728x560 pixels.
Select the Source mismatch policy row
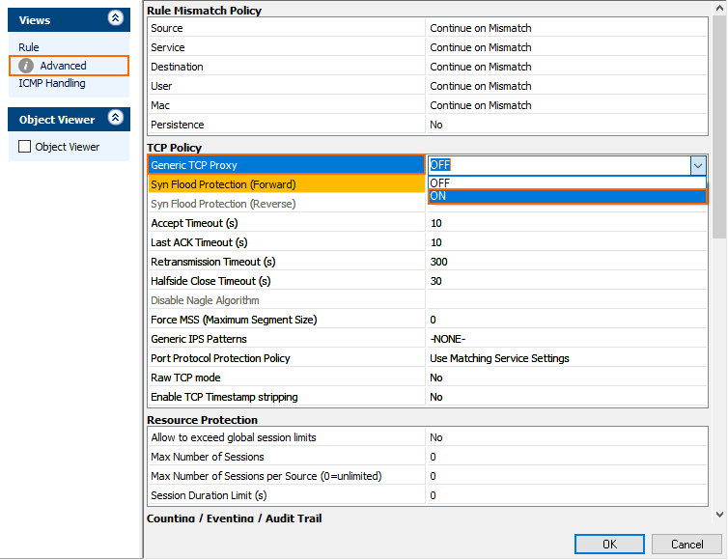287,28
